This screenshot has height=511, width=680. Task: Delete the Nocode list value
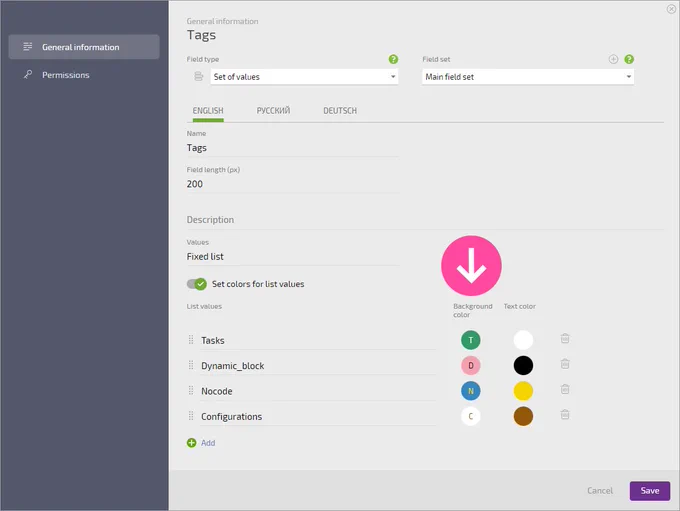pos(565,389)
